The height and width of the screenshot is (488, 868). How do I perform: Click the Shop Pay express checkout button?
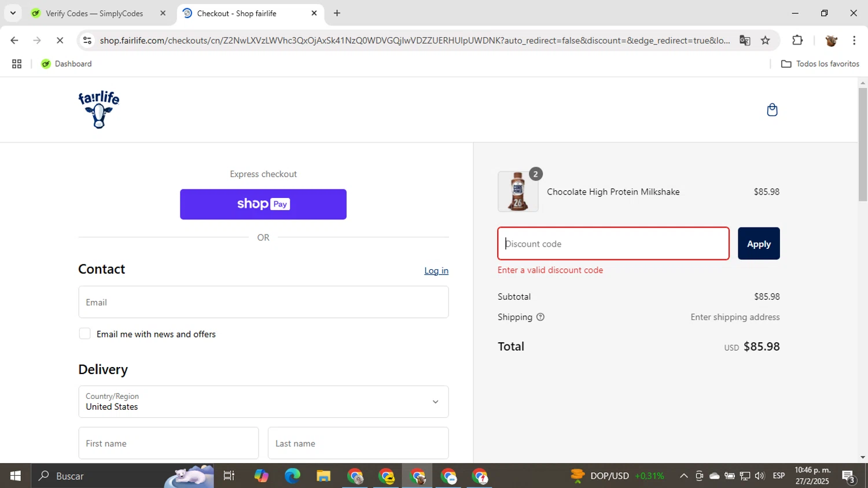point(263,204)
